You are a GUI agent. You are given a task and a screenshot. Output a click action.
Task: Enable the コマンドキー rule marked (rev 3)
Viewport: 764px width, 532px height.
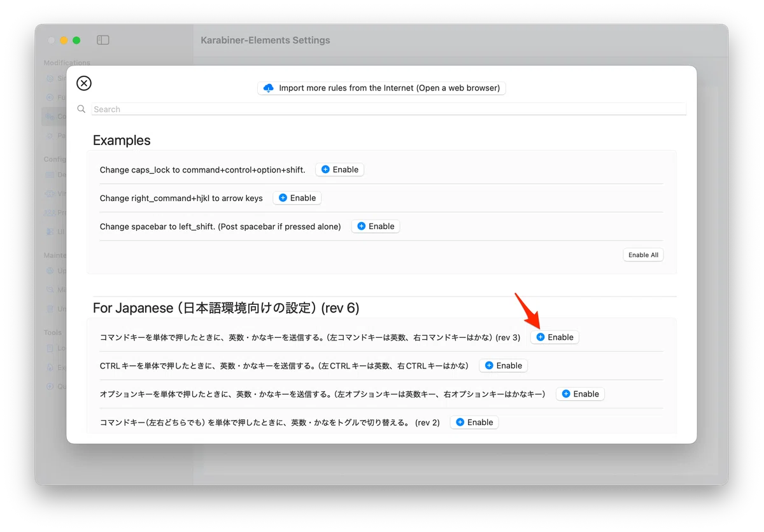(555, 337)
